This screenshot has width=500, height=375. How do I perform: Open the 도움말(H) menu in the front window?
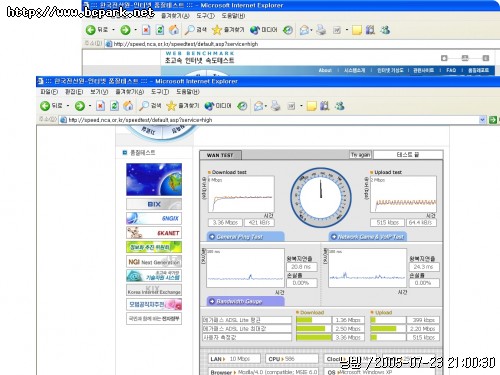[x=188, y=92]
